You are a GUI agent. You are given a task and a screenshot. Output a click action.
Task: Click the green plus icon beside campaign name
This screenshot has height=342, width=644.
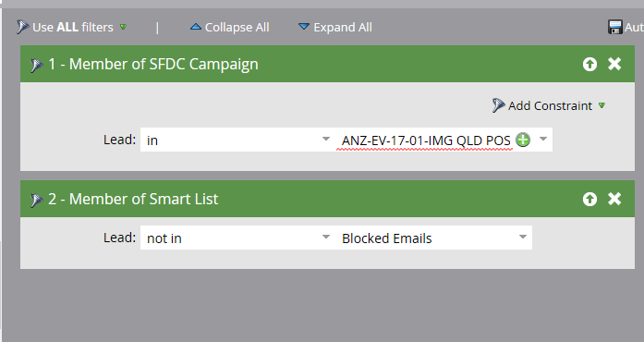click(x=523, y=140)
